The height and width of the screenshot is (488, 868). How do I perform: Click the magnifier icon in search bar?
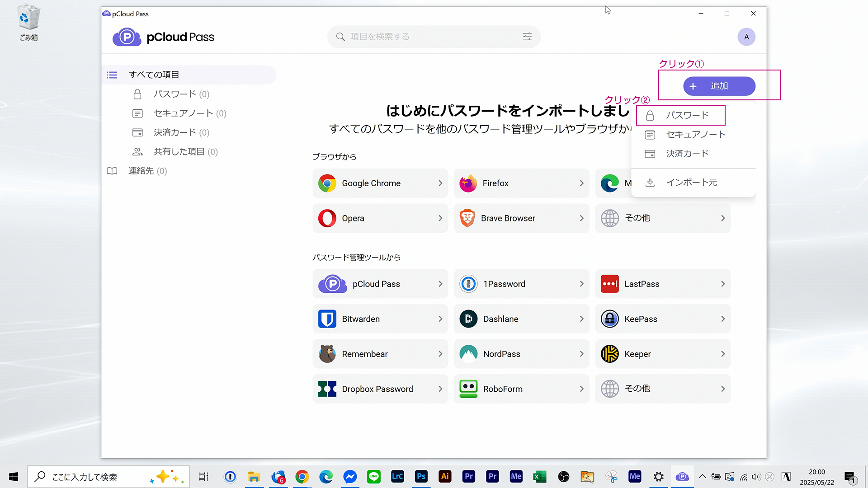coord(340,37)
